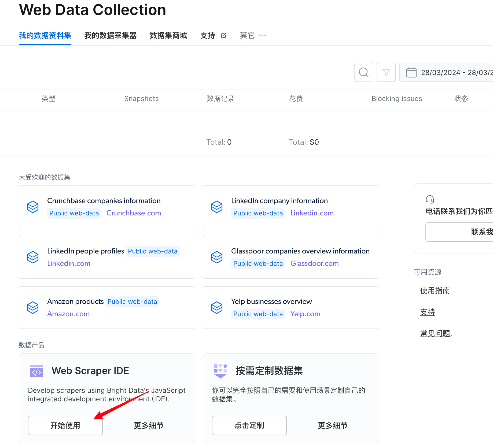Click the three dots next to 其它
The height and width of the screenshot is (448, 493).
coord(262,35)
